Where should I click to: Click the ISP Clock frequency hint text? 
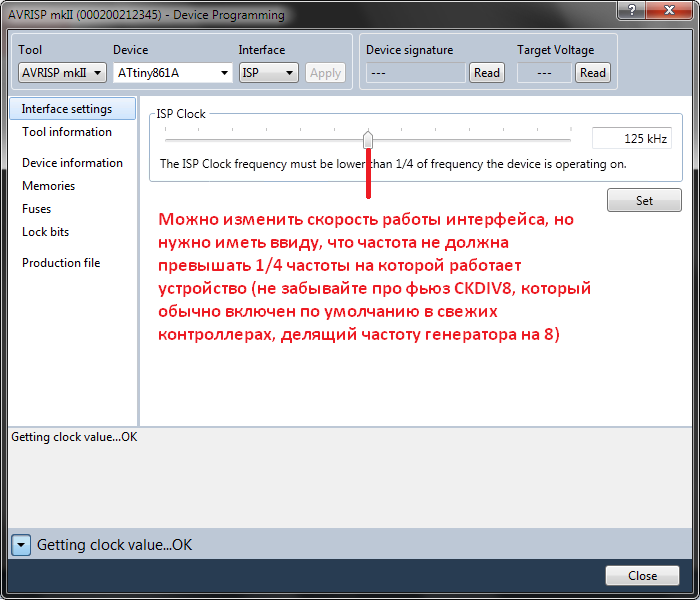click(x=393, y=164)
